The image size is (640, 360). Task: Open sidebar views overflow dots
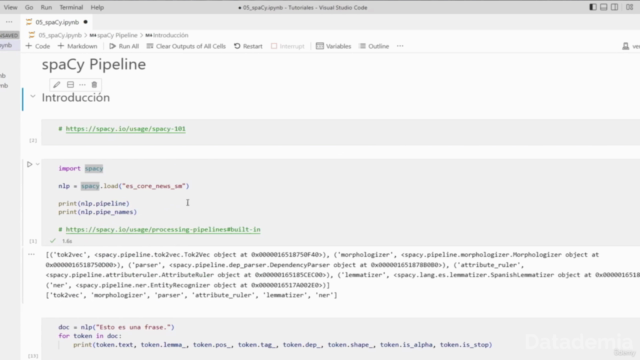click(x=9, y=22)
